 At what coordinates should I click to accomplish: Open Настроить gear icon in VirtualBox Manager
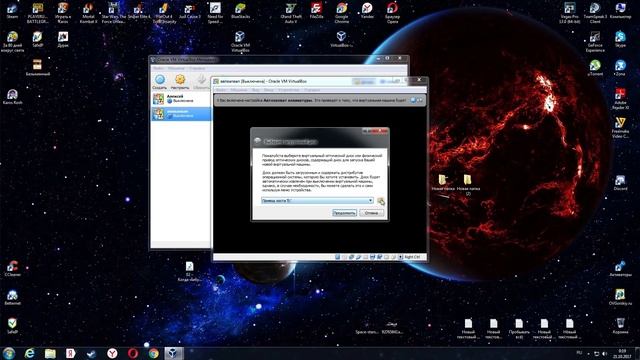pos(180,82)
